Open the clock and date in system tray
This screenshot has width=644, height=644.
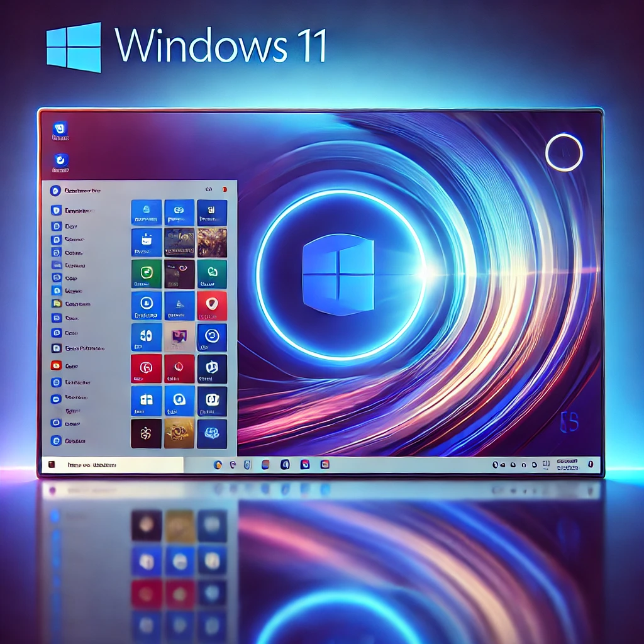coord(568,465)
